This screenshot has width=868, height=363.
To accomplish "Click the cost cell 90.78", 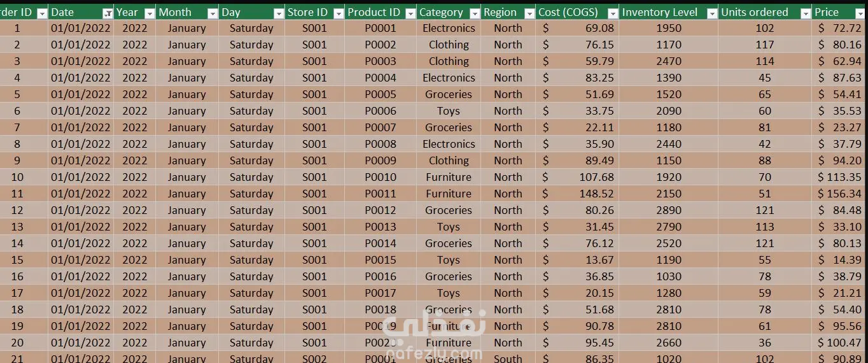I will 577,326.
